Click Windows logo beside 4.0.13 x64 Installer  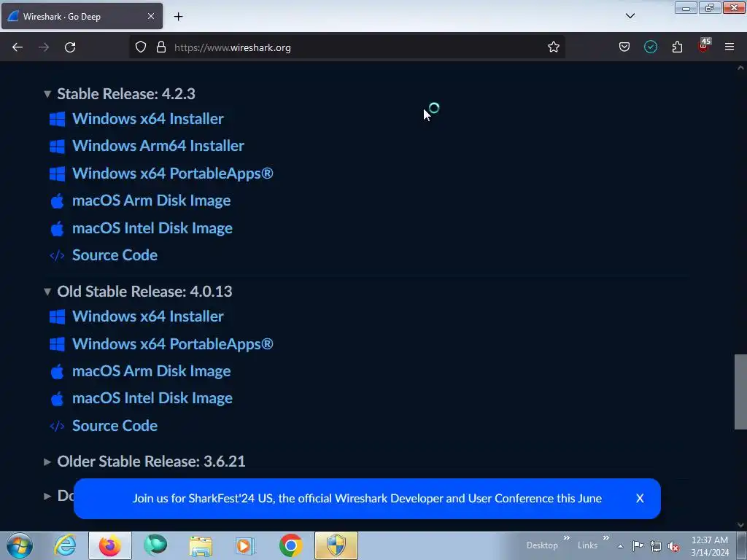57,316
